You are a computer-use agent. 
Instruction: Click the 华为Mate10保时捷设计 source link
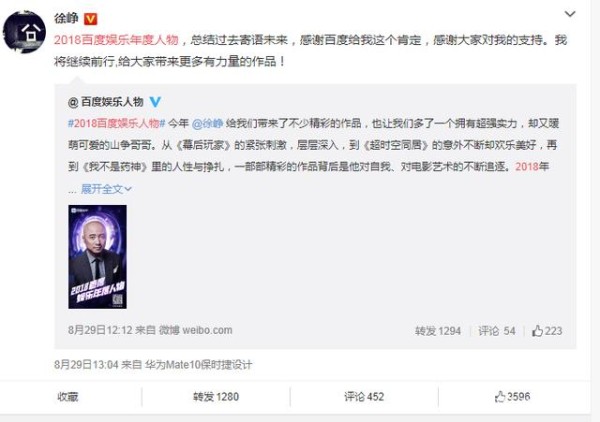(198, 365)
